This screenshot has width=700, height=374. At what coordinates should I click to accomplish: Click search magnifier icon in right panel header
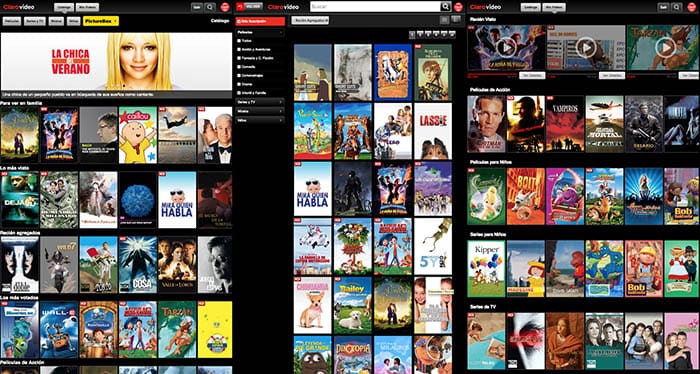point(676,7)
